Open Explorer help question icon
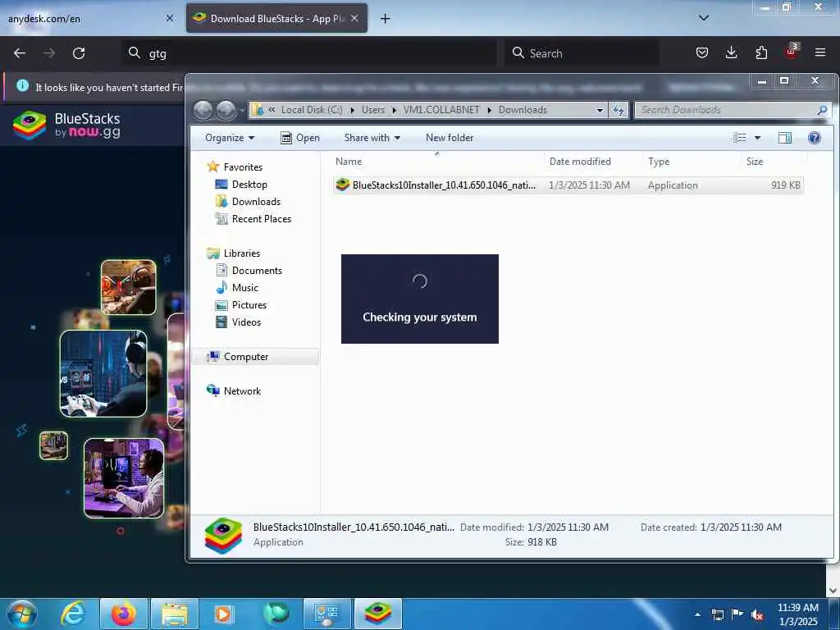 815,138
